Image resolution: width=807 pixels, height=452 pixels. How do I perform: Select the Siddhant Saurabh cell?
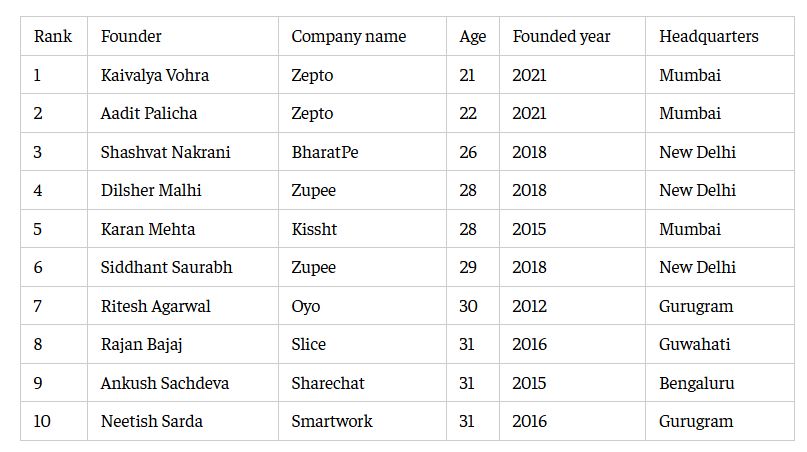[x=166, y=267]
